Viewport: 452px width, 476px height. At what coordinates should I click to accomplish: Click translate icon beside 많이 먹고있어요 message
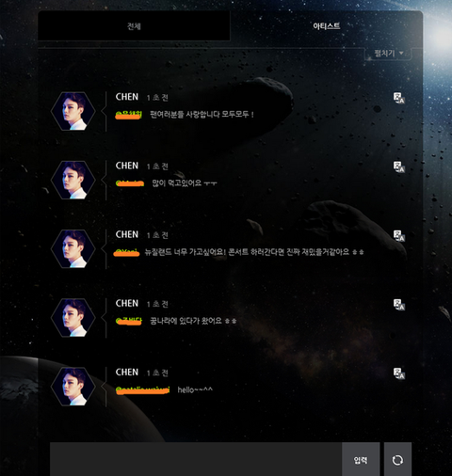[399, 167]
